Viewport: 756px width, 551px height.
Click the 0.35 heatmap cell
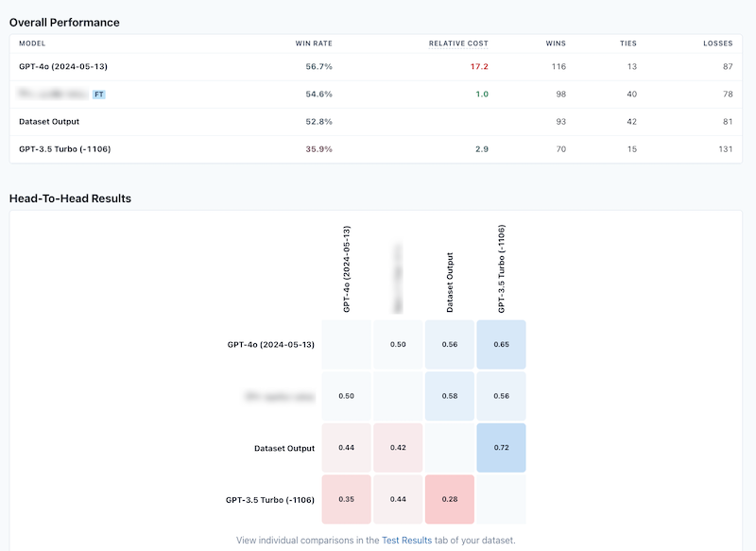[x=345, y=499]
